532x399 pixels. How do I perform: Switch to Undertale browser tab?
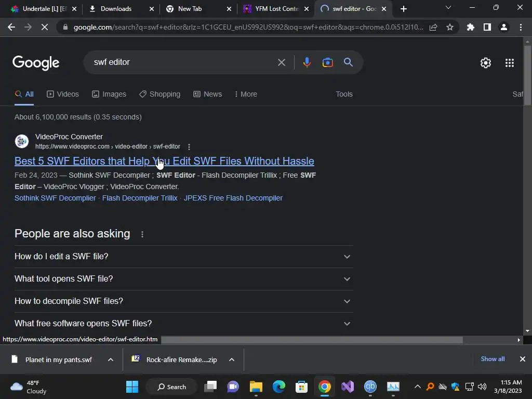click(x=44, y=9)
